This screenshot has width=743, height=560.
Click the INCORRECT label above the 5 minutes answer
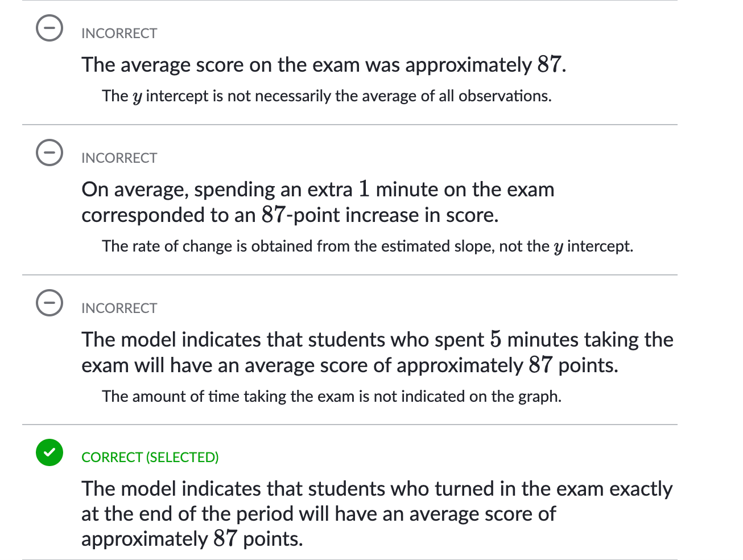(x=119, y=308)
